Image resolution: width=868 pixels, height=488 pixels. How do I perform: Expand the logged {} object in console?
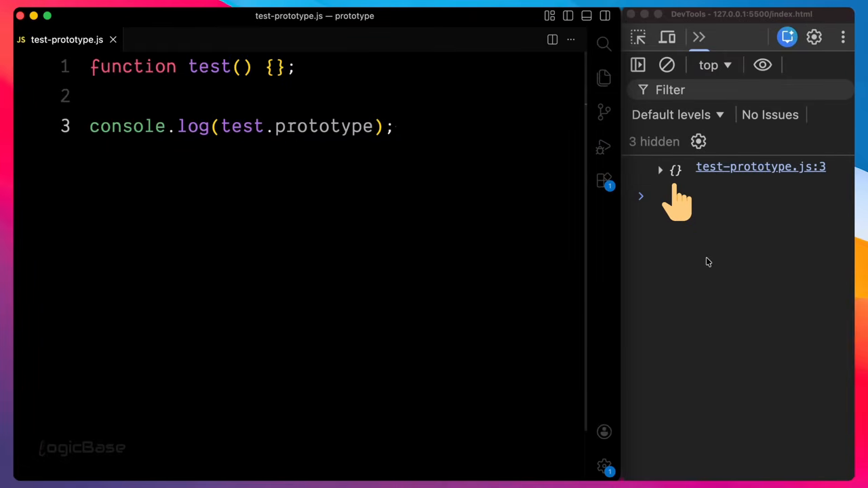pyautogui.click(x=660, y=170)
